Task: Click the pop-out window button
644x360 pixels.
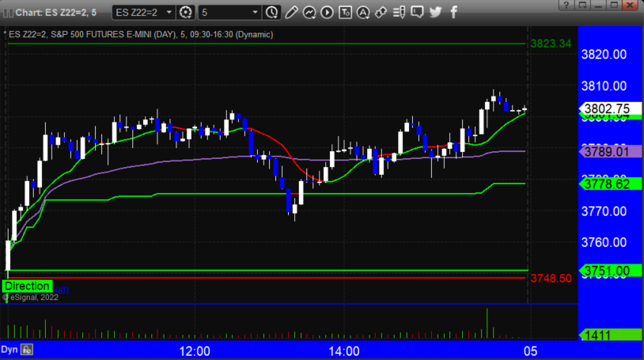Action: click(582, 5)
